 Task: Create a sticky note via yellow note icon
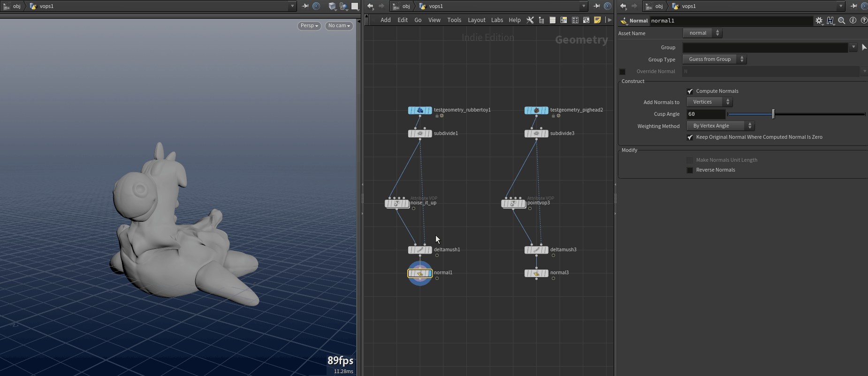(597, 20)
